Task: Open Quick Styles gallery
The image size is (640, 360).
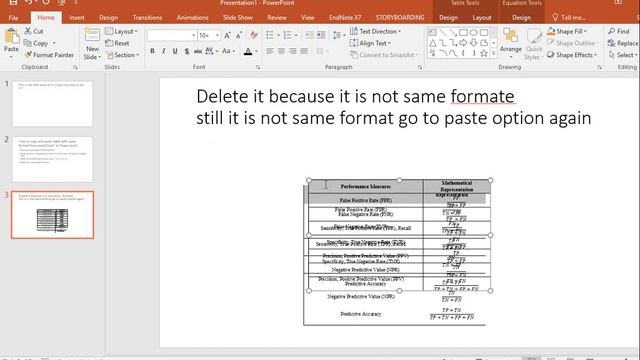Action: [x=533, y=44]
